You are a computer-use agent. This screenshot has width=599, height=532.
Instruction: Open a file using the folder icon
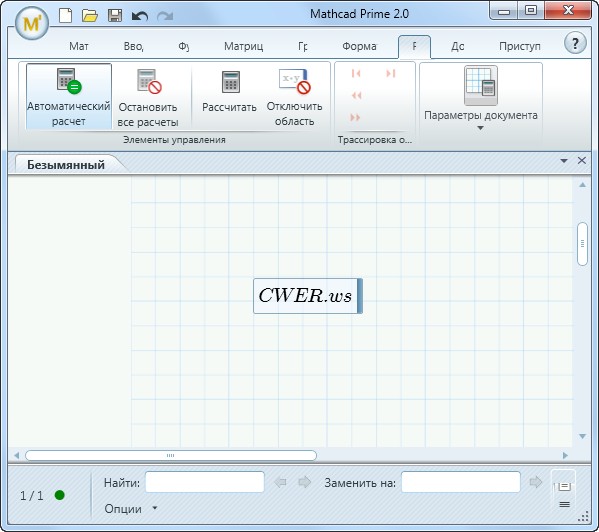point(90,16)
